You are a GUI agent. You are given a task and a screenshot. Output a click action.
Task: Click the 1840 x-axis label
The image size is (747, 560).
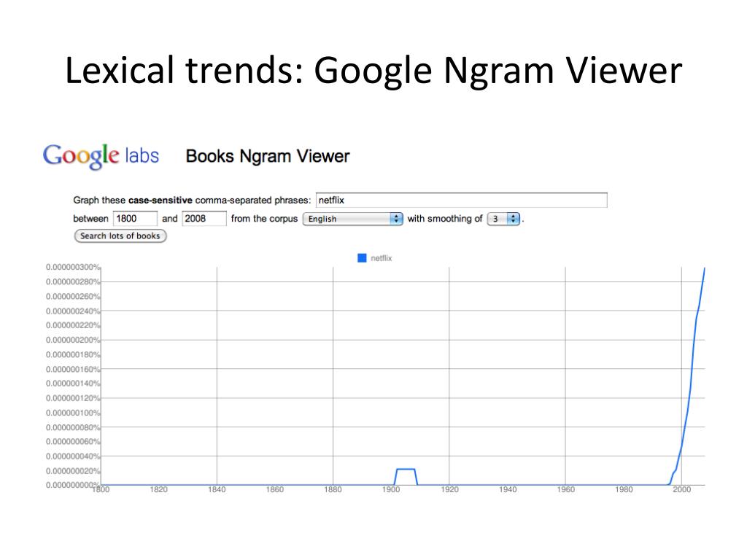tap(217, 489)
